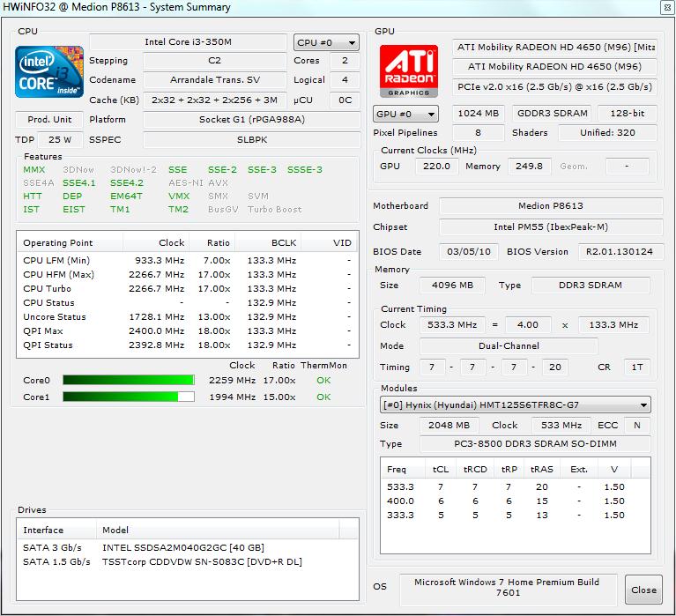Click the Close button
Viewport: 676px width, 616px height.
click(643, 590)
